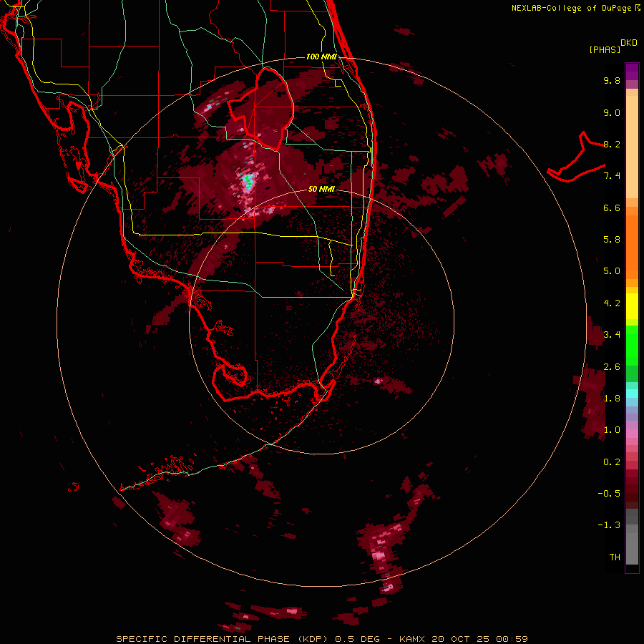644x644 pixels.
Task: Click the 9.0 value on the color scale
Action: click(x=612, y=112)
